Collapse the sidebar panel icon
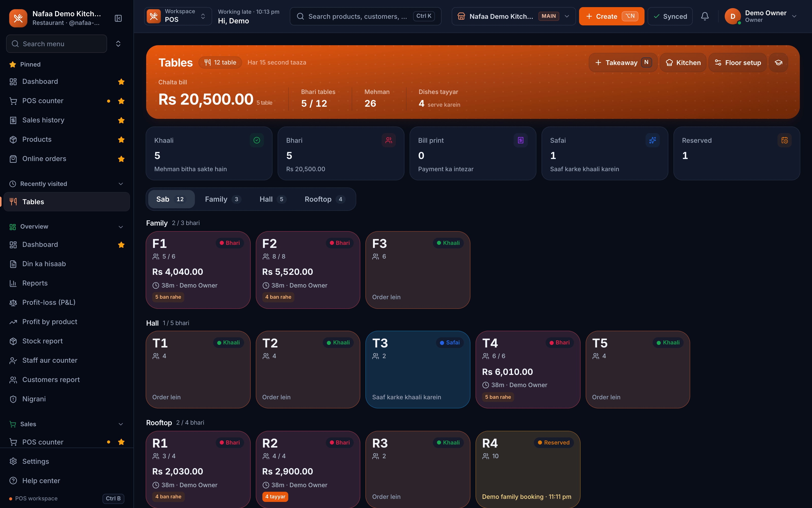This screenshot has width=812, height=508. tap(118, 18)
